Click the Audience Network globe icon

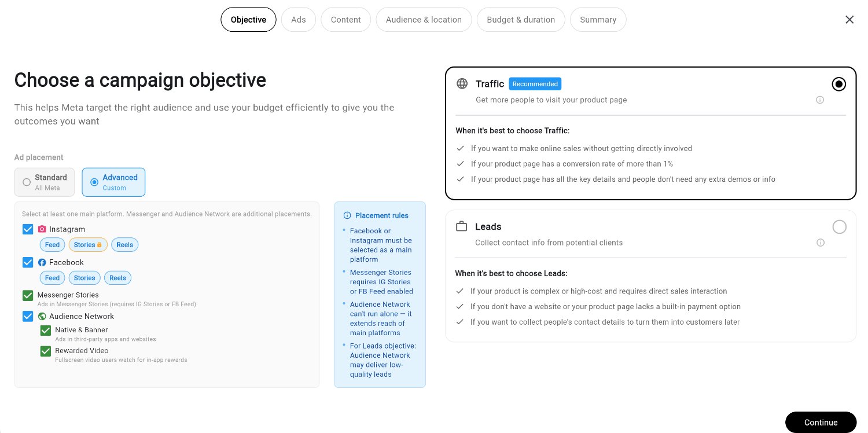click(42, 316)
